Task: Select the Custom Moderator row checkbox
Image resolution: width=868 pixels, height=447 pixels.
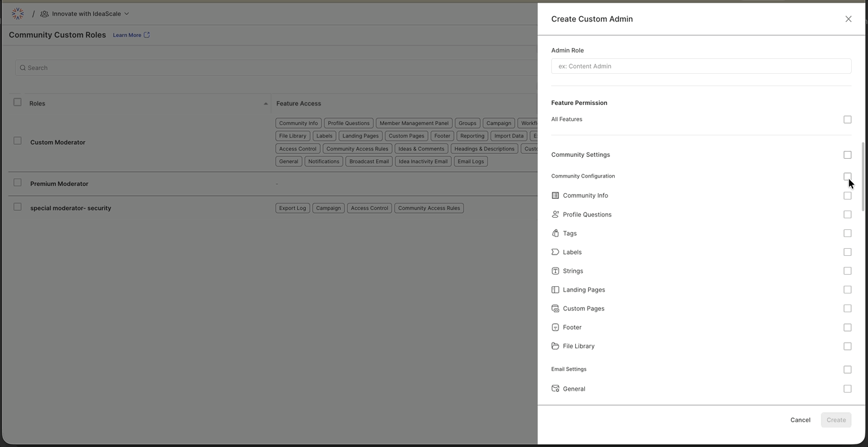Action: 17,141
